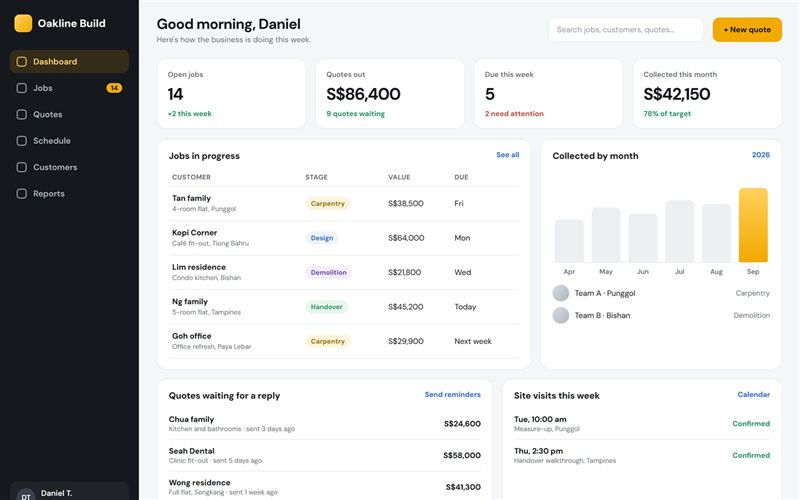The width and height of the screenshot is (800, 500).
Task: Click into the search jobs field
Action: (626, 30)
